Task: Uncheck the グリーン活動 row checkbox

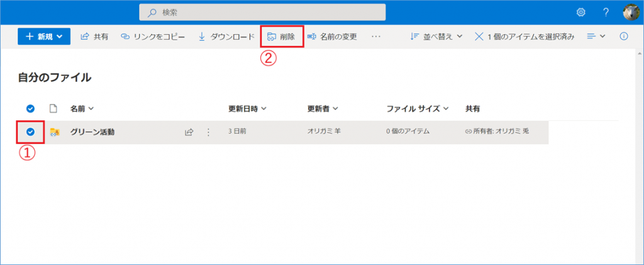Action: pyautogui.click(x=30, y=132)
